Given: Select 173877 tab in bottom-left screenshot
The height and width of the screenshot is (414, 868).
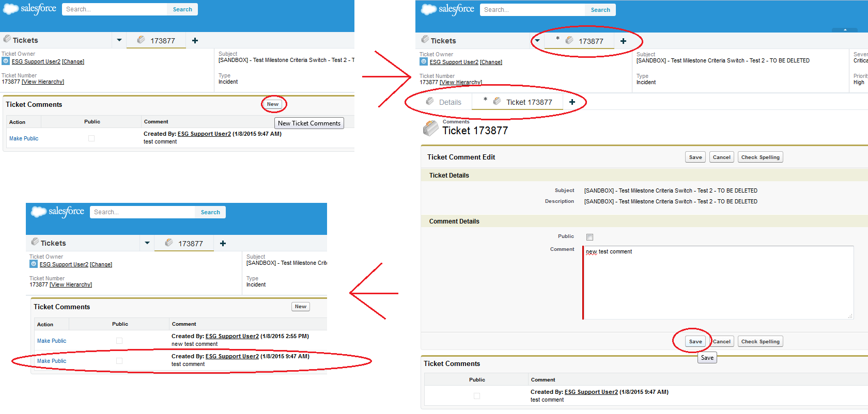Looking at the screenshot, I should click(x=184, y=243).
